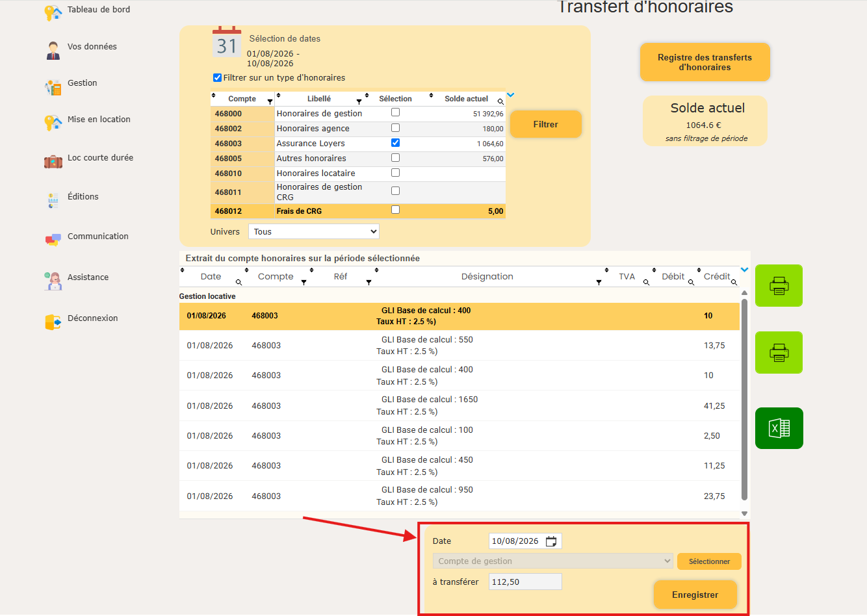Sort by the Sélection column header
Image resolution: width=867 pixels, height=616 pixels.
[395, 99]
